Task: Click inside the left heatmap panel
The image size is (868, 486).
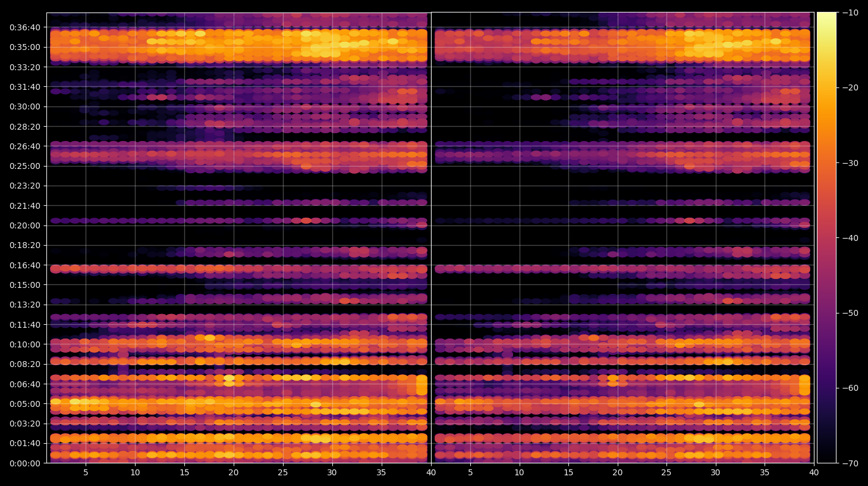Action: click(x=238, y=237)
